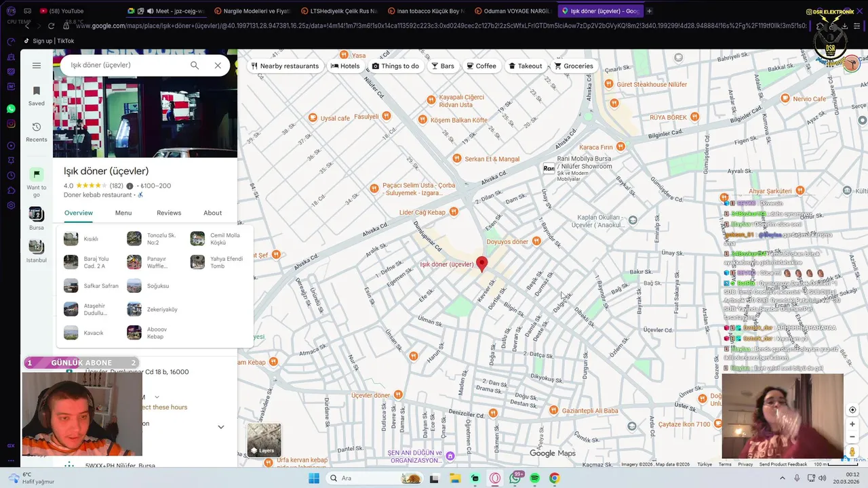Filter by Nearby restaurants chip
This screenshot has width=868, height=488.
(285, 66)
